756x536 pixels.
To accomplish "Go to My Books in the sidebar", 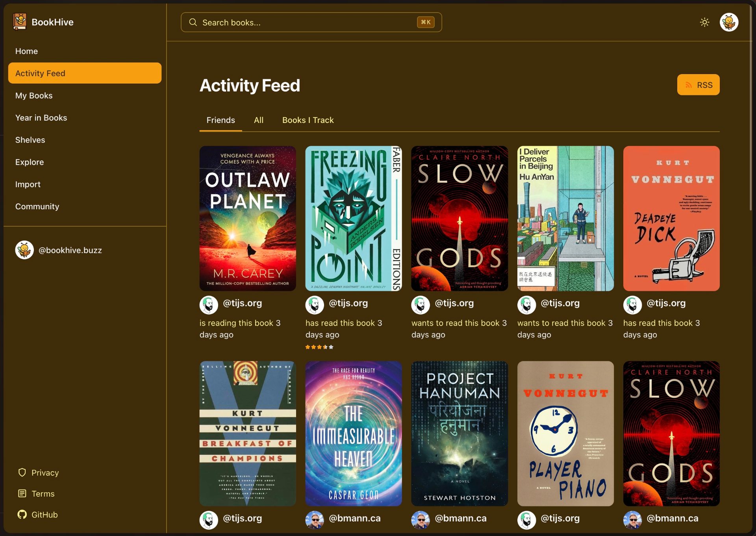I will click(x=34, y=96).
